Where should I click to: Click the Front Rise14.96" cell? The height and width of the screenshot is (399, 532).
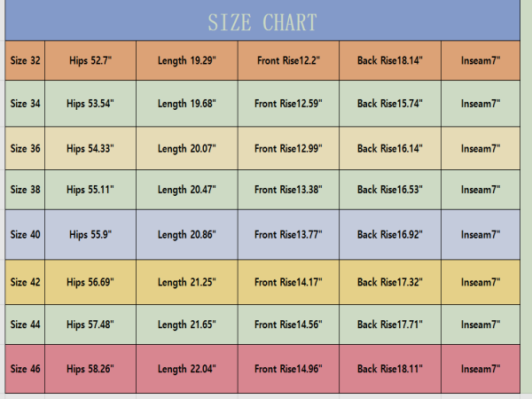pyautogui.click(x=288, y=369)
